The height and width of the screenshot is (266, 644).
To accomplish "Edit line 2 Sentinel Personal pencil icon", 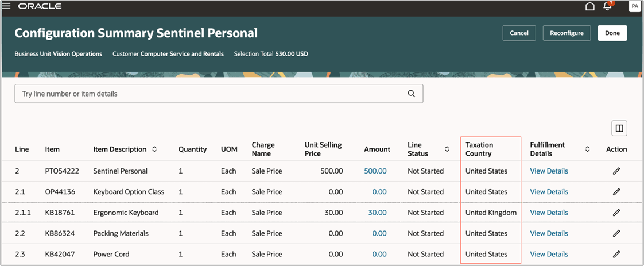I will pyautogui.click(x=616, y=171).
